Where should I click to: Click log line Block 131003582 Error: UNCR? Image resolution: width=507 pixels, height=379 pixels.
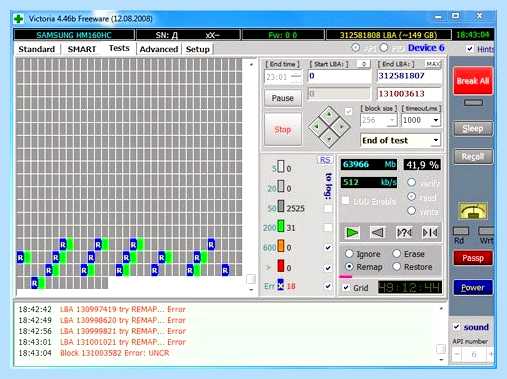click(114, 353)
